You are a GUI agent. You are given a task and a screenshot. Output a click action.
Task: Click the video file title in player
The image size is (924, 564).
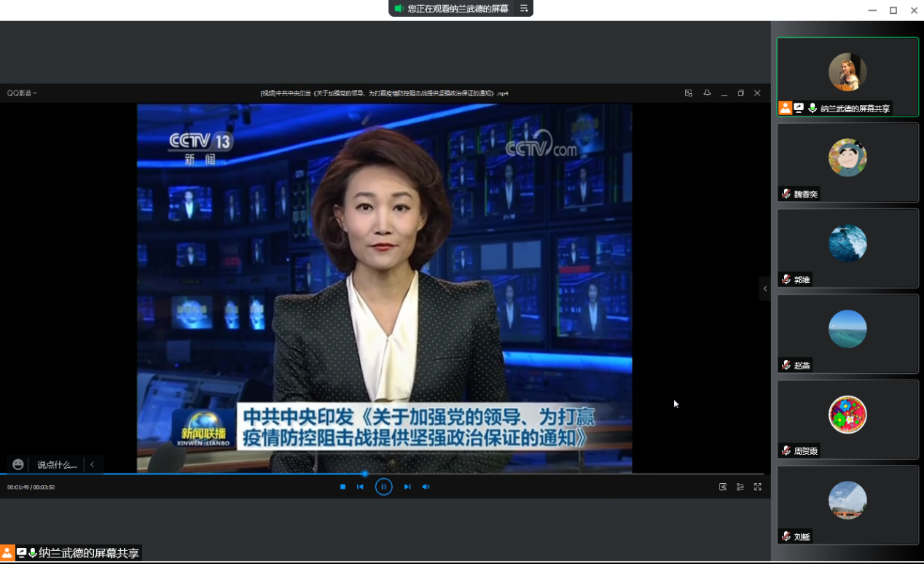point(384,93)
